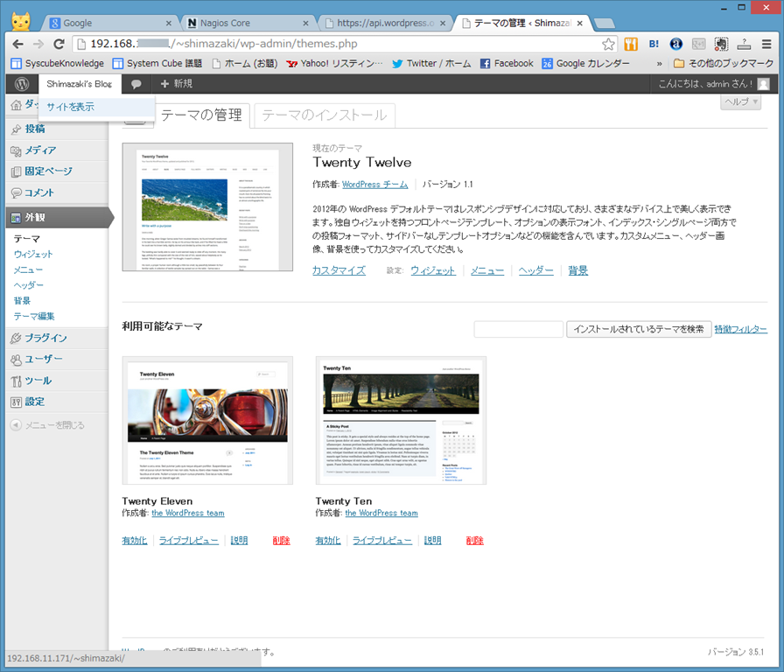Go to メニュー in the sidebar submenu
Screen dimensions: 784x672
click(x=28, y=270)
